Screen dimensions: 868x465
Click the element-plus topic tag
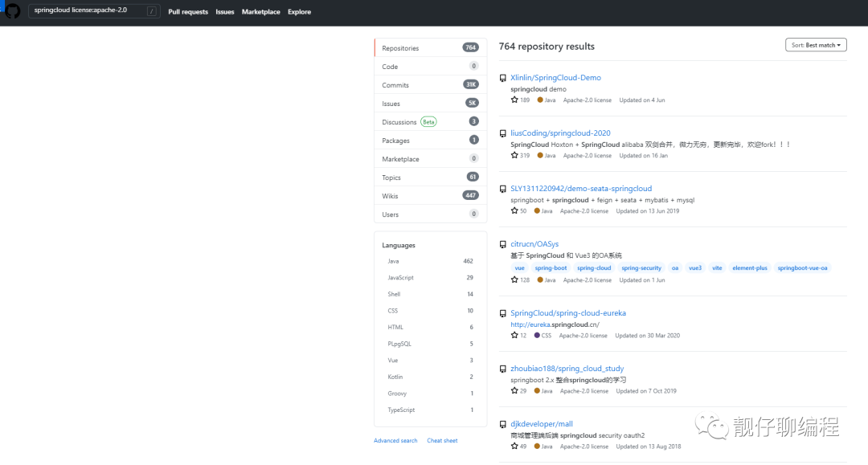[750, 267]
